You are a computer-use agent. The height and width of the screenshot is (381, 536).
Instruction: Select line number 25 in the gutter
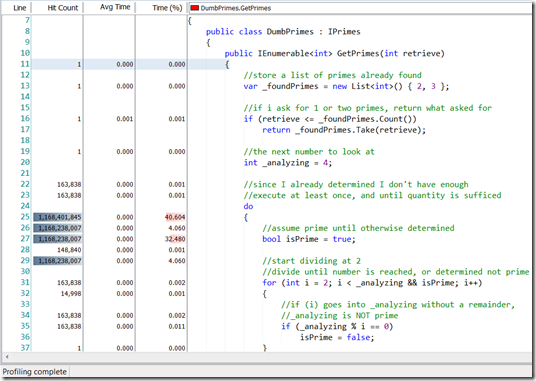click(x=25, y=217)
